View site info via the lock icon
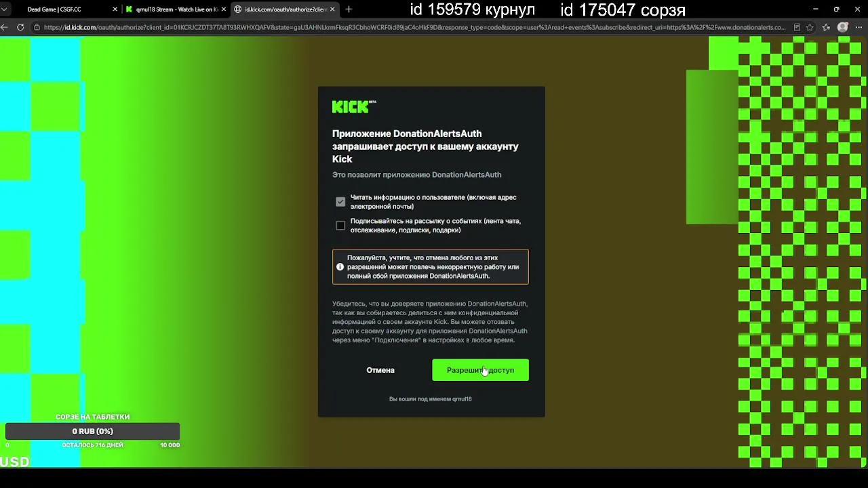Viewport: 868px width, 488px height. [36, 27]
